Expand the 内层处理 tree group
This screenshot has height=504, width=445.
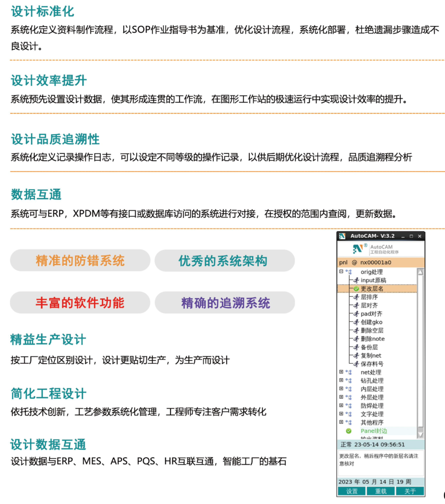pyautogui.click(x=341, y=389)
